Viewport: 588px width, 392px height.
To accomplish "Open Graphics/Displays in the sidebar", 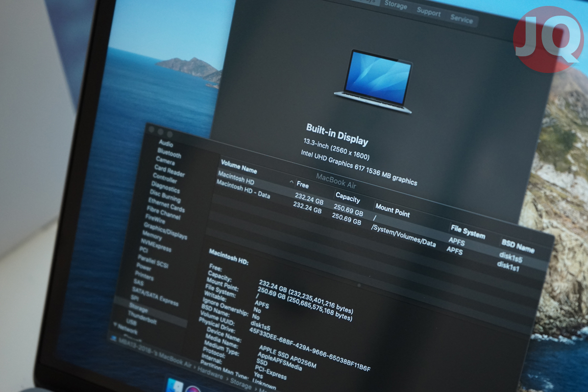I will coord(165,231).
